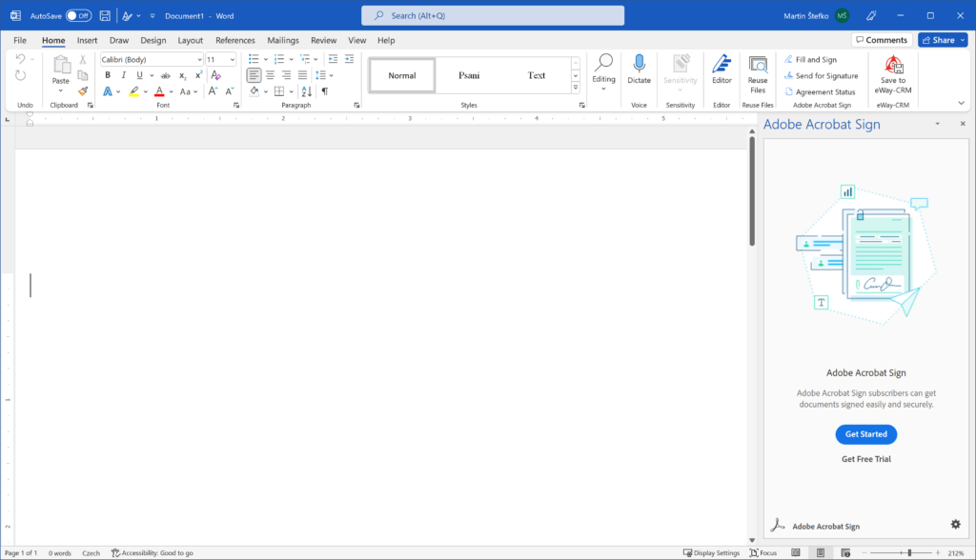976x560 pixels.
Task: Toggle Focus mode in status bar
Action: tap(763, 552)
